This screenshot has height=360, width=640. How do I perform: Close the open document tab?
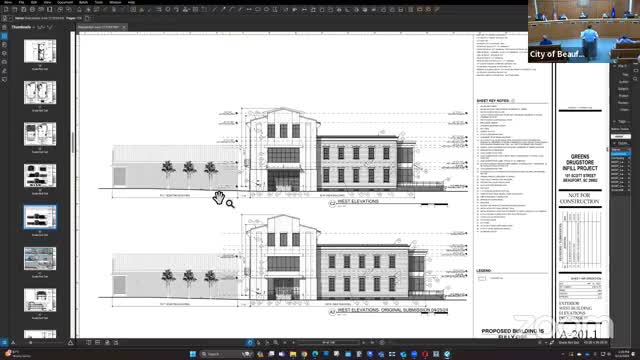click(x=124, y=27)
